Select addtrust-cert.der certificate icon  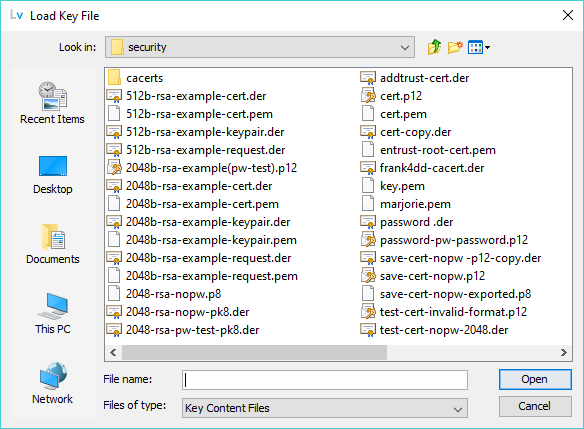368,78
